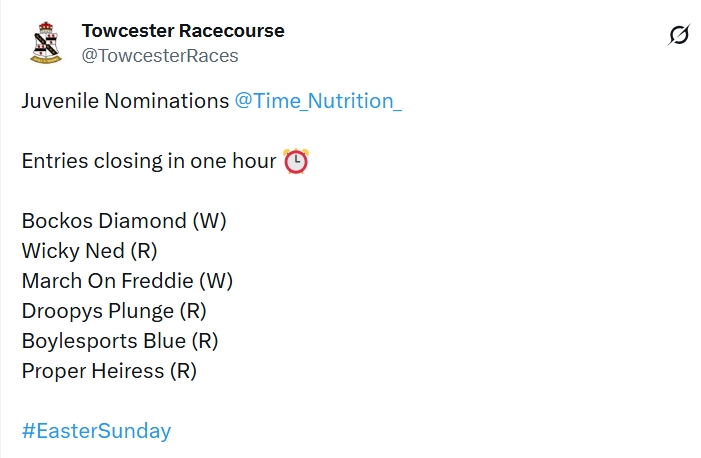Open the Towcester Racecourse crest avatar
The width and height of the screenshot is (701, 458).
pyautogui.click(x=46, y=43)
